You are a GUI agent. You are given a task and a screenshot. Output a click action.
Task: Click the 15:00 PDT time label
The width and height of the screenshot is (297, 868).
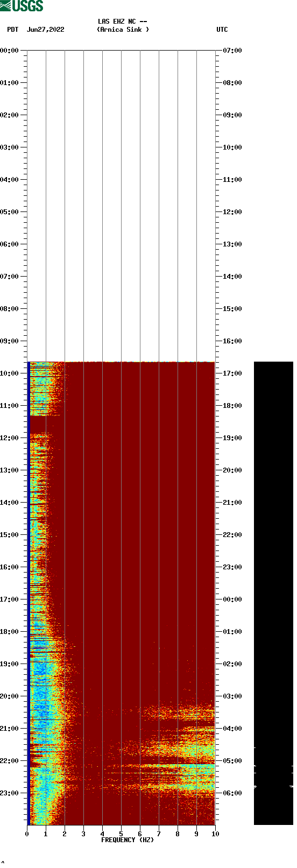tap(9, 535)
